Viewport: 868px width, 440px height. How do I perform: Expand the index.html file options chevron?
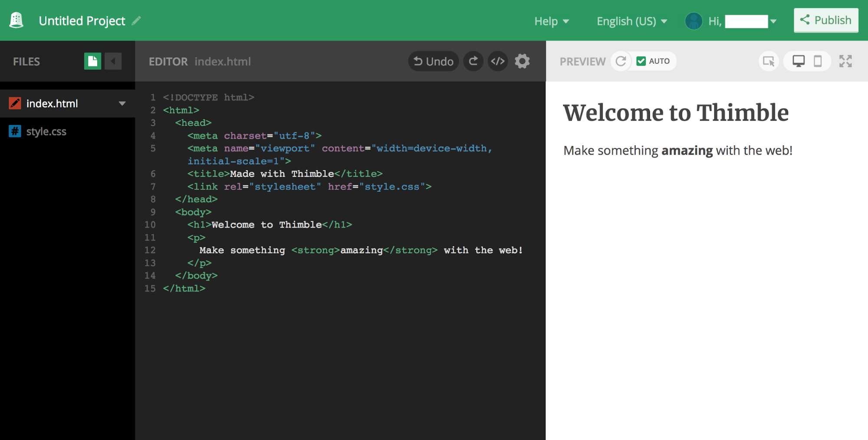122,103
